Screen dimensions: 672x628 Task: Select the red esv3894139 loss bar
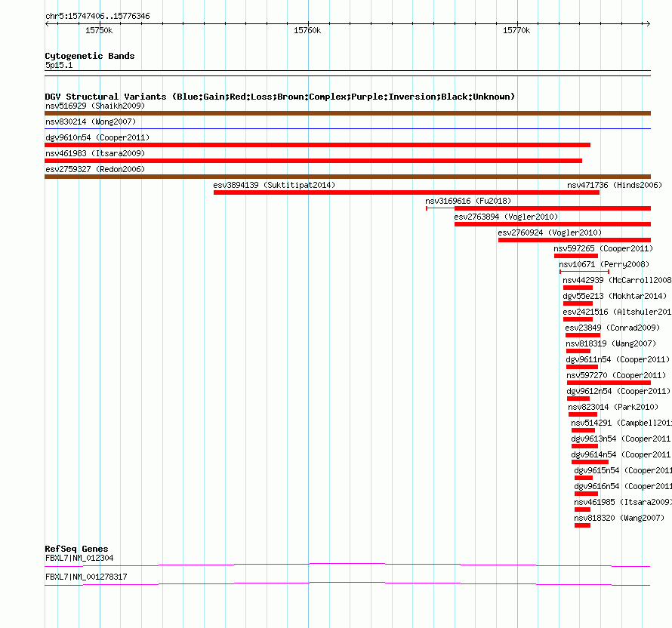406,192
